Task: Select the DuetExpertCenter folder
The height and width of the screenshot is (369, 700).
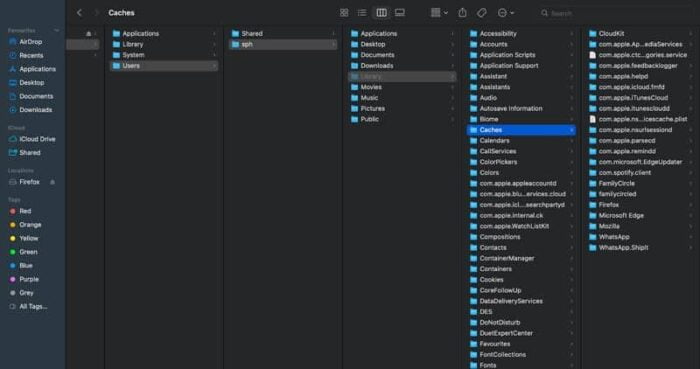Action: (x=521, y=333)
